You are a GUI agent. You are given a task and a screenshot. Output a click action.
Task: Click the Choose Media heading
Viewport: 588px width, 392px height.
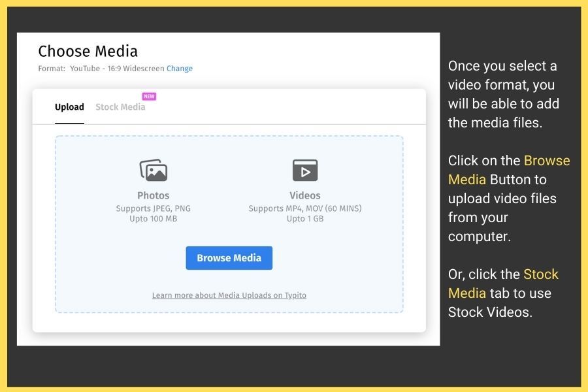[88, 52]
